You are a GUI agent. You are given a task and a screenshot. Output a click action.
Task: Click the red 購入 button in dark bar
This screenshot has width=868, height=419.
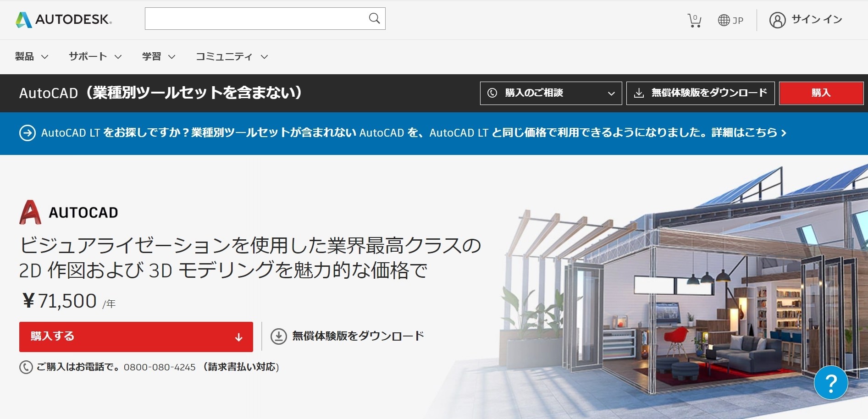tap(821, 93)
